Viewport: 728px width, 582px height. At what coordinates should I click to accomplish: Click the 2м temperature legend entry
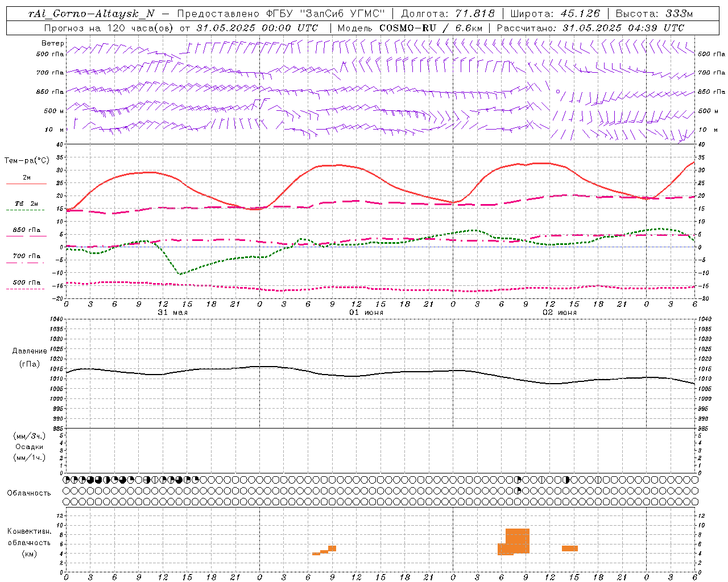coord(26,177)
